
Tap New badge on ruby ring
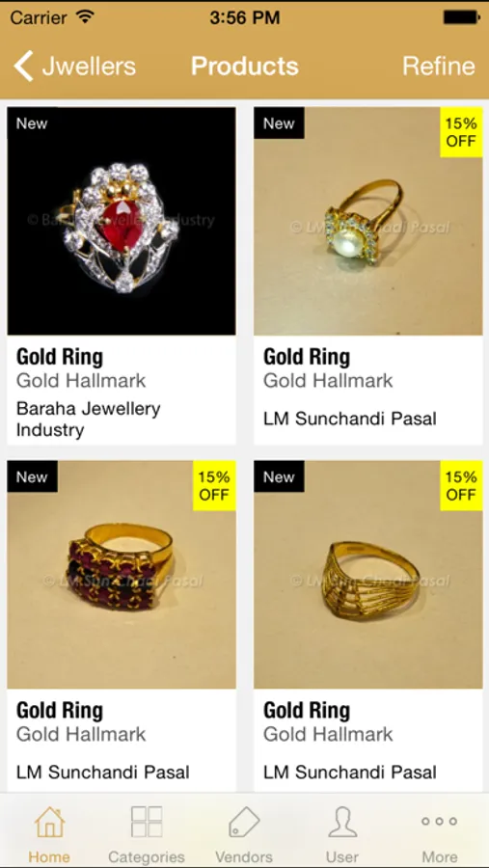point(32,122)
